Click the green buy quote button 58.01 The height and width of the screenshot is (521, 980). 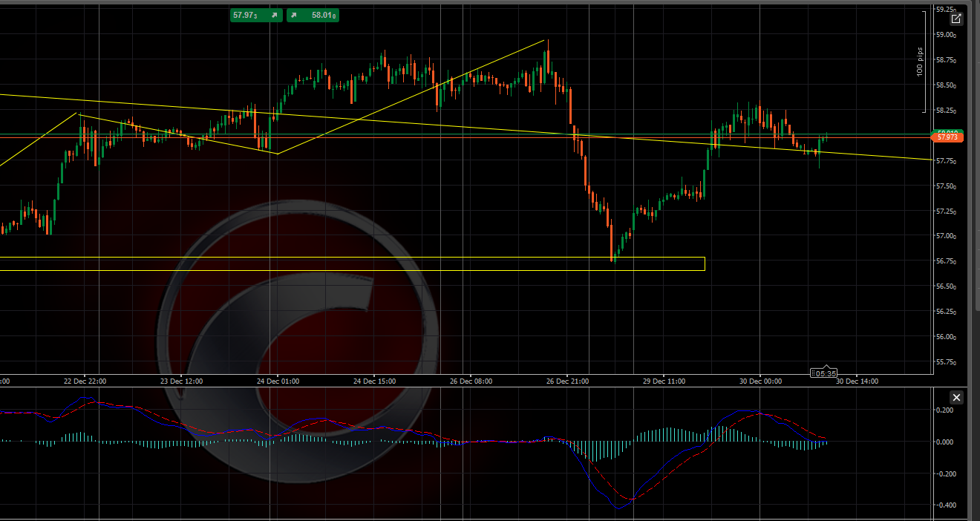[313, 15]
